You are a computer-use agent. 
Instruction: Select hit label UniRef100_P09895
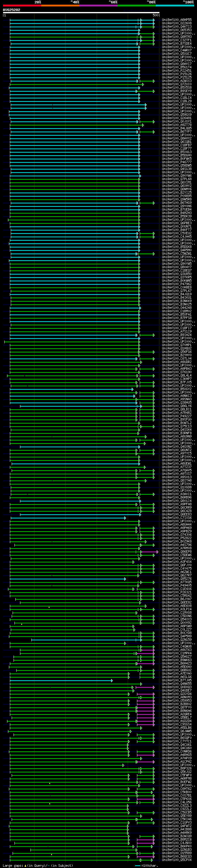coord(177,196)
